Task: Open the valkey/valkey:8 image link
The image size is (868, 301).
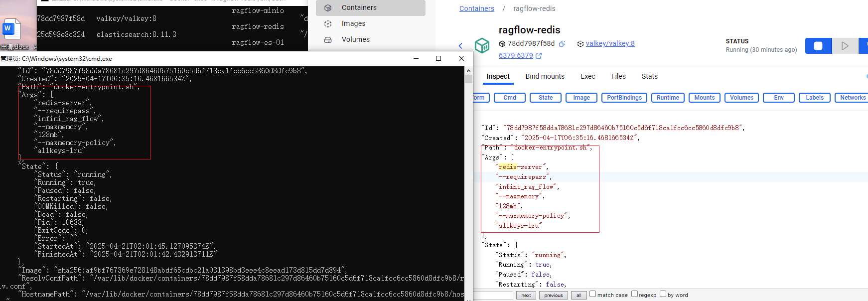Action: (x=610, y=43)
